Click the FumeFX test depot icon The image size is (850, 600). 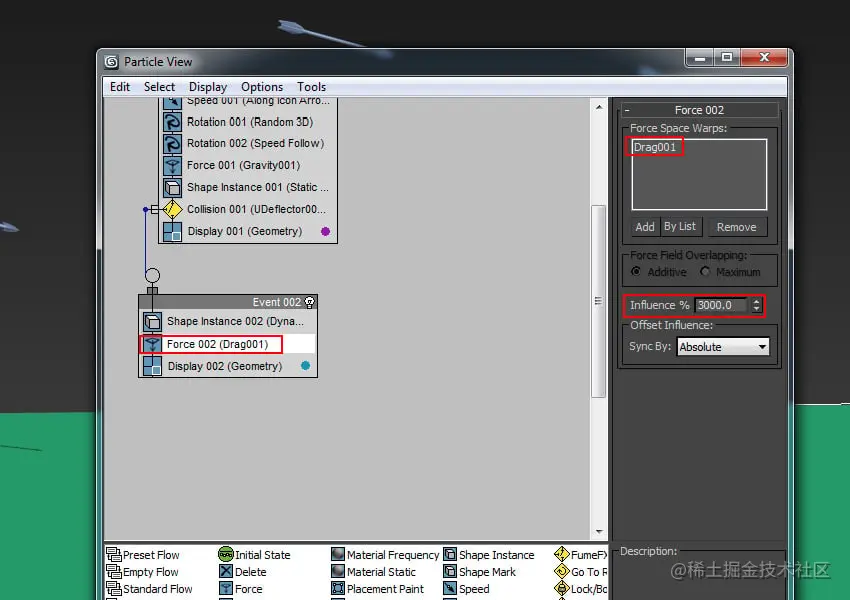click(562, 554)
